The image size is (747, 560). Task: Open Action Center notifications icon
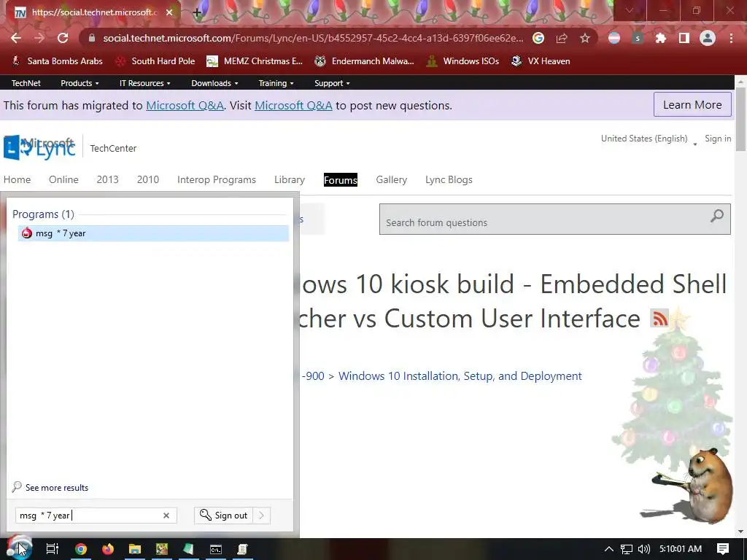(x=723, y=549)
